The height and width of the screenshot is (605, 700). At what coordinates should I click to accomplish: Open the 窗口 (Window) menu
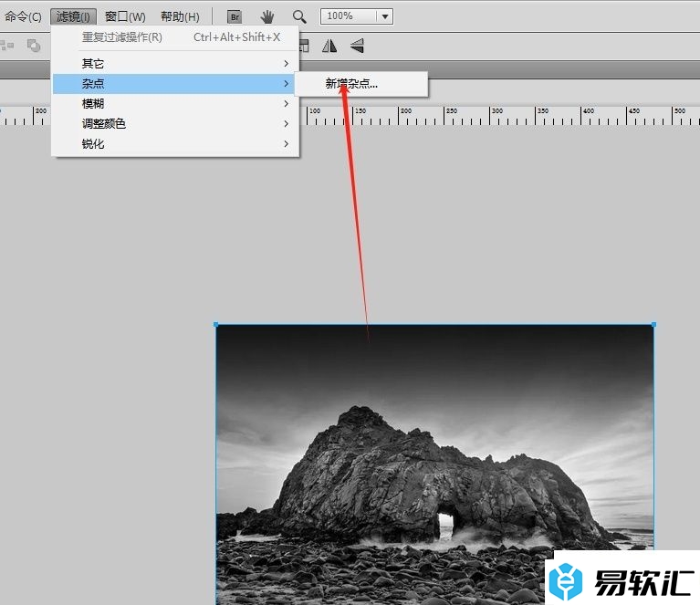tap(125, 16)
